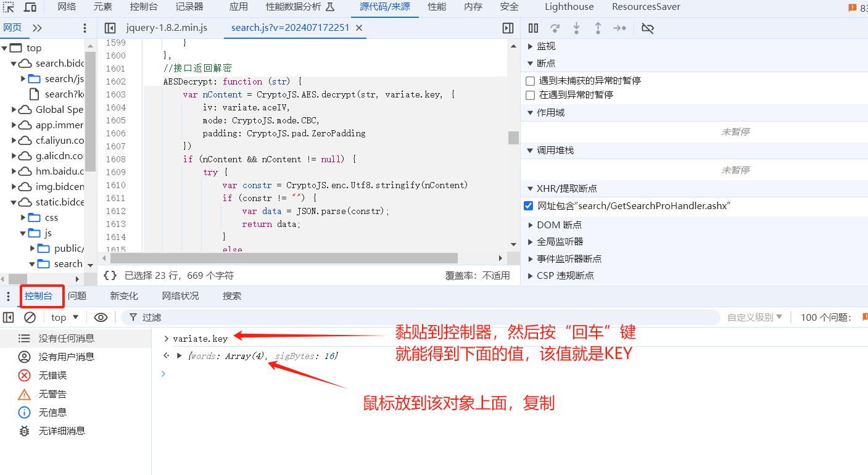Select the hm.baidu.c domain node

(51, 171)
